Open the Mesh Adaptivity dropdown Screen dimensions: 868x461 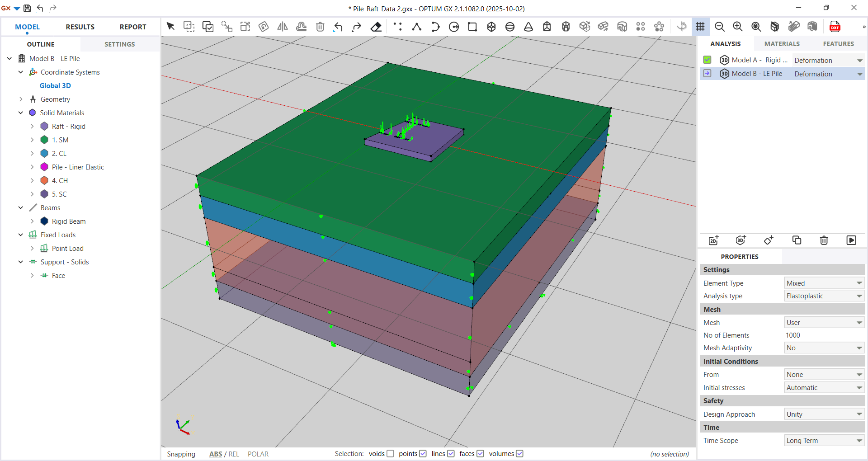(824, 348)
